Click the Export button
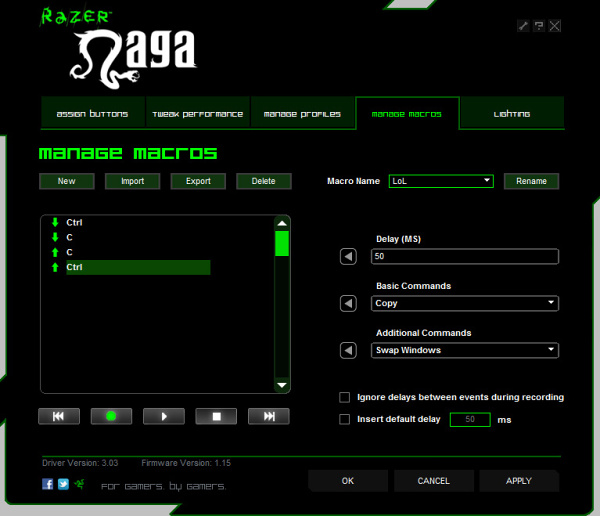600x516 pixels. [x=198, y=181]
